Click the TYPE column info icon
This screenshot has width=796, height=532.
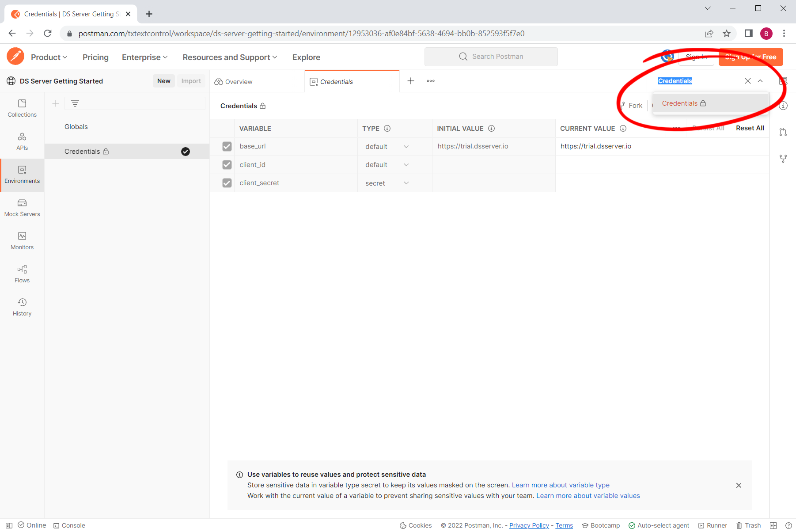[x=387, y=129]
